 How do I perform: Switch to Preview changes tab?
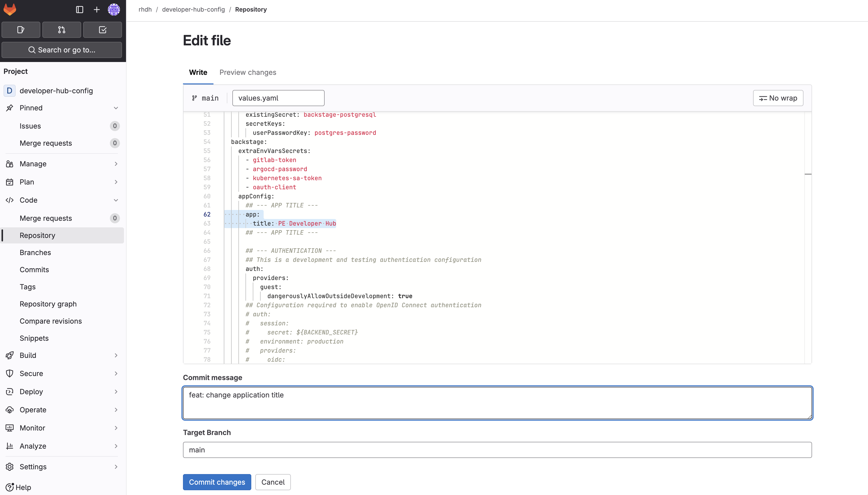click(248, 72)
